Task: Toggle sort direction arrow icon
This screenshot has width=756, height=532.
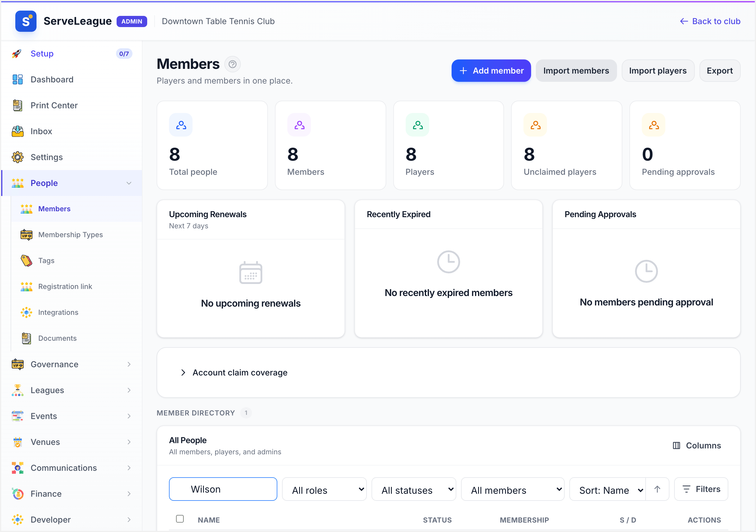Action: pos(657,489)
